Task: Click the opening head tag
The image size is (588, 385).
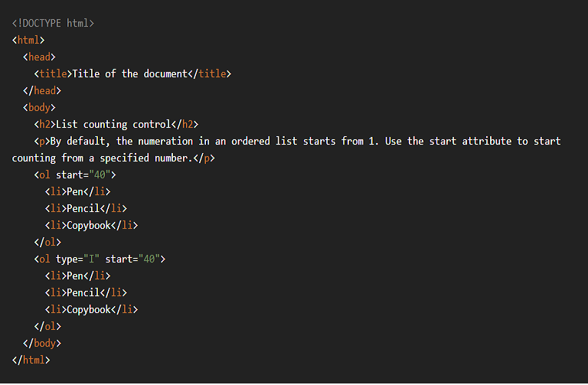Action: click(39, 57)
